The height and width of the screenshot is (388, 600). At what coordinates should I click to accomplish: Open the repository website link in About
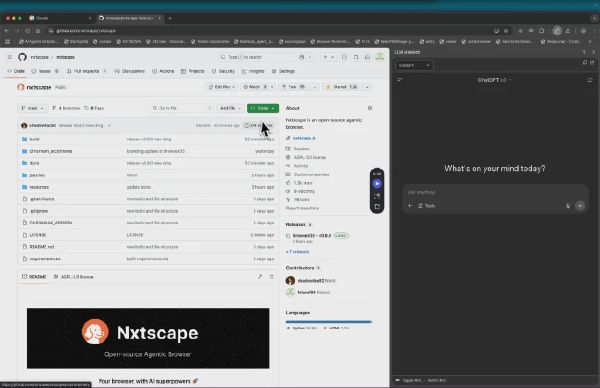click(x=304, y=138)
